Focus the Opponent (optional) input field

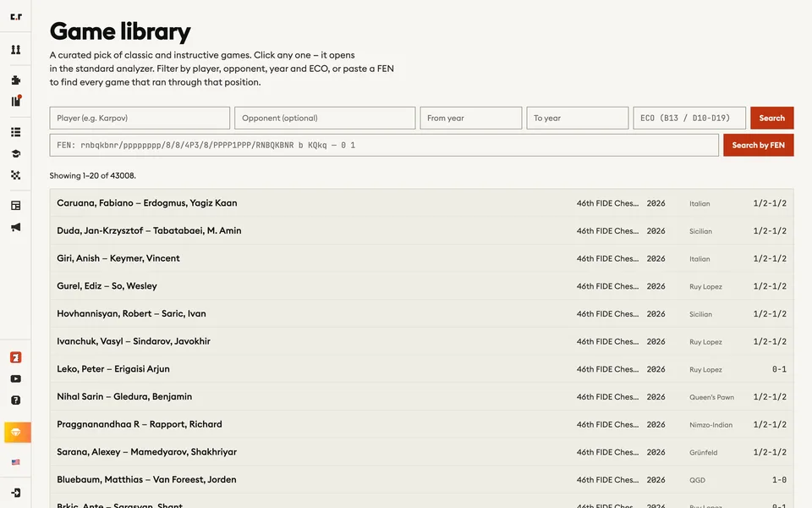point(325,119)
